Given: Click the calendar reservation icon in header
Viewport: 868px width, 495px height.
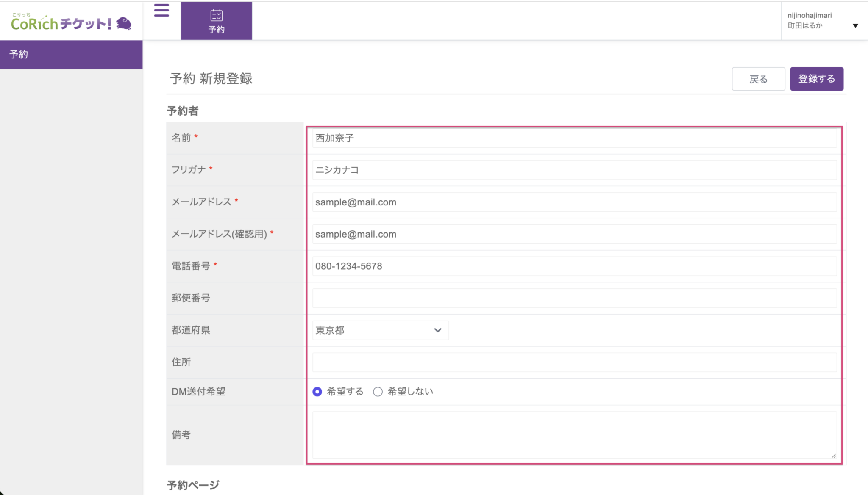Looking at the screenshot, I should [x=216, y=15].
